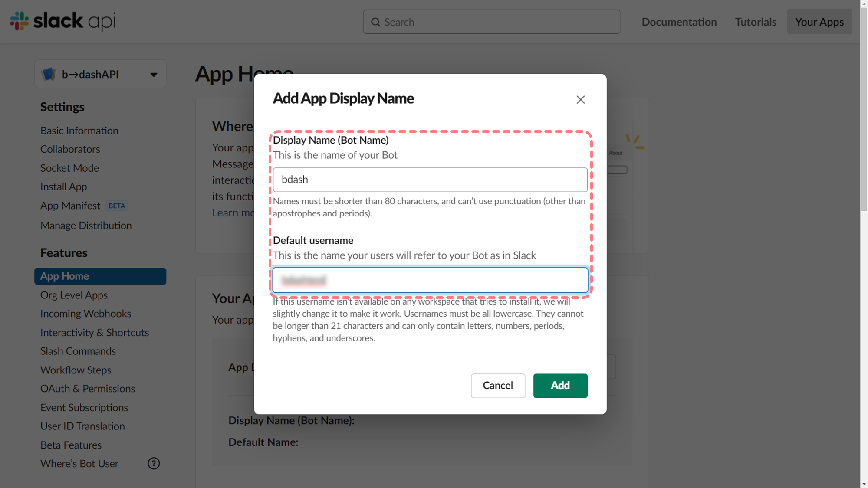Viewport: 868px width, 488px height.
Task: Click the BETA badge next to App Manifest
Action: click(x=117, y=206)
